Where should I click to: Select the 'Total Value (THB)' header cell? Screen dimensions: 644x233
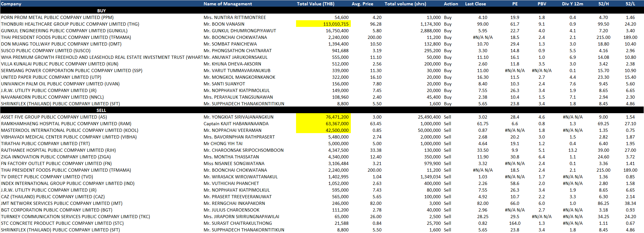pyautogui.click(x=315, y=4)
